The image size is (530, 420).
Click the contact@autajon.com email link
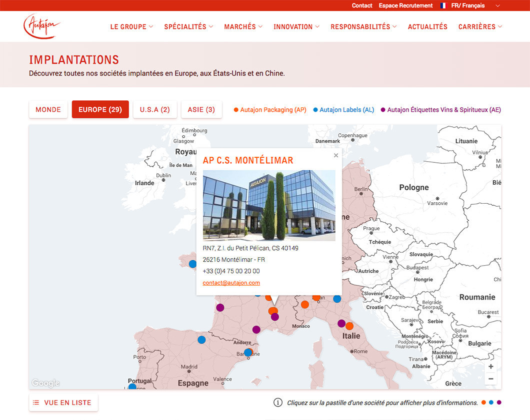231,283
